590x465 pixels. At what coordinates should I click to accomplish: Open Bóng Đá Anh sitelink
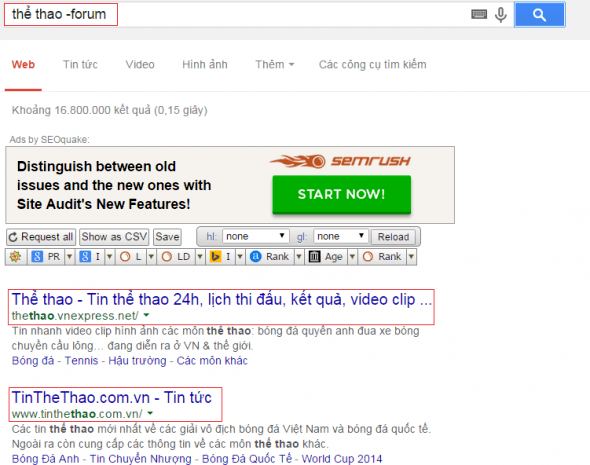click(46, 459)
